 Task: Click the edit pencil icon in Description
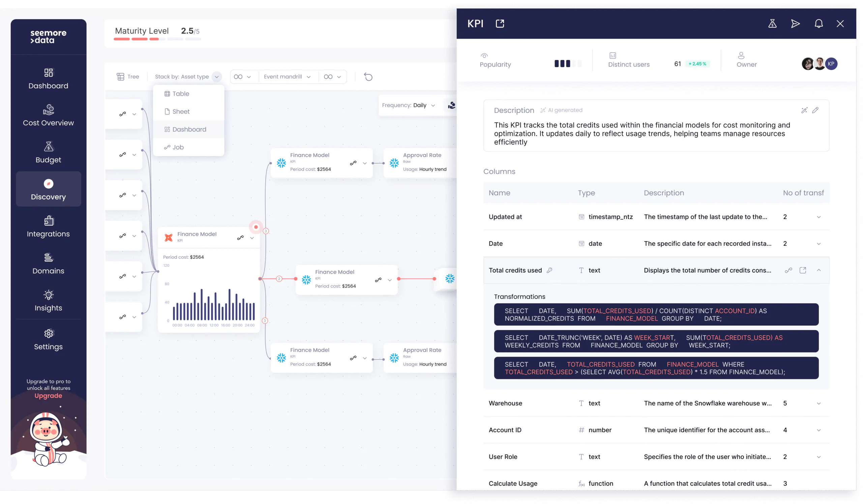815,110
